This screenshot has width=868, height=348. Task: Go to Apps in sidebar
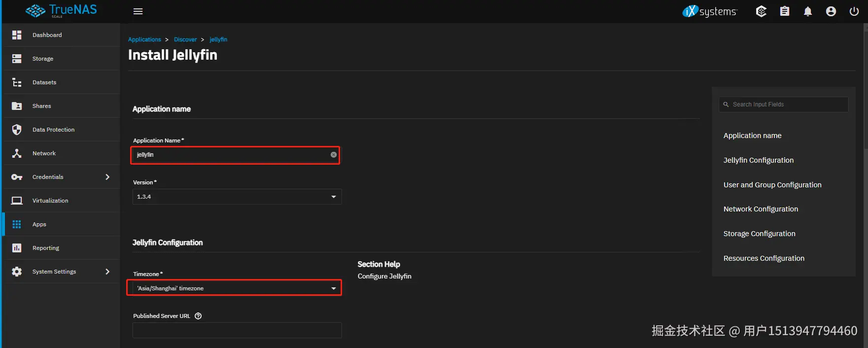[39, 224]
